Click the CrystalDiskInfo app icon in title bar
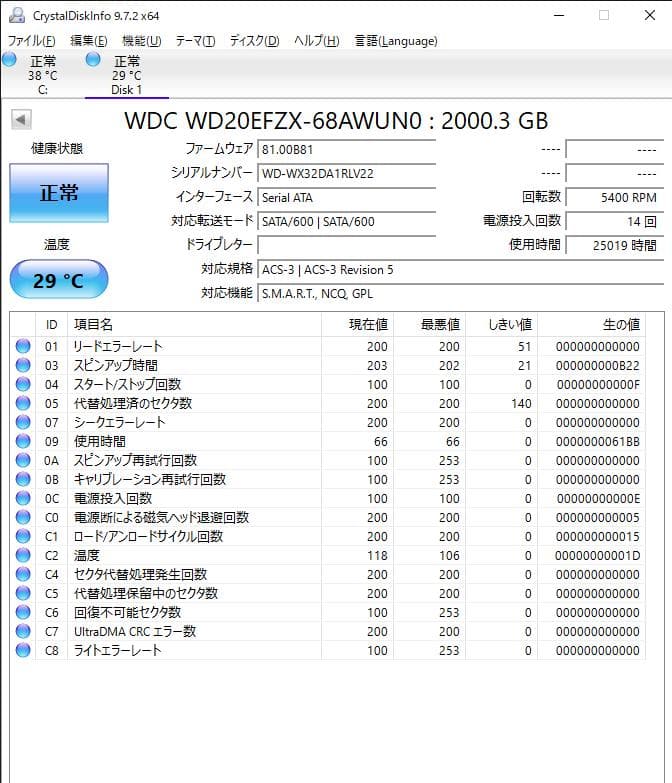The width and height of the screenshot is (672, 783). 16,15
